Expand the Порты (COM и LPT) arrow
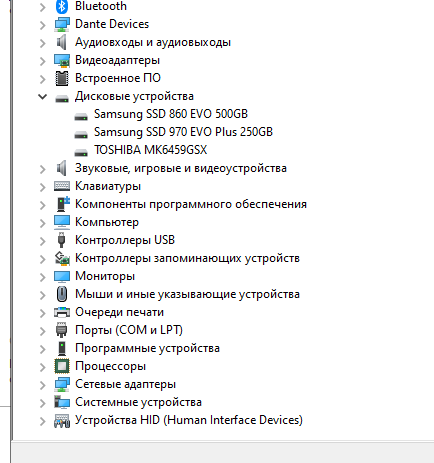This screenshot has height=463, width=434. (43, 331)
